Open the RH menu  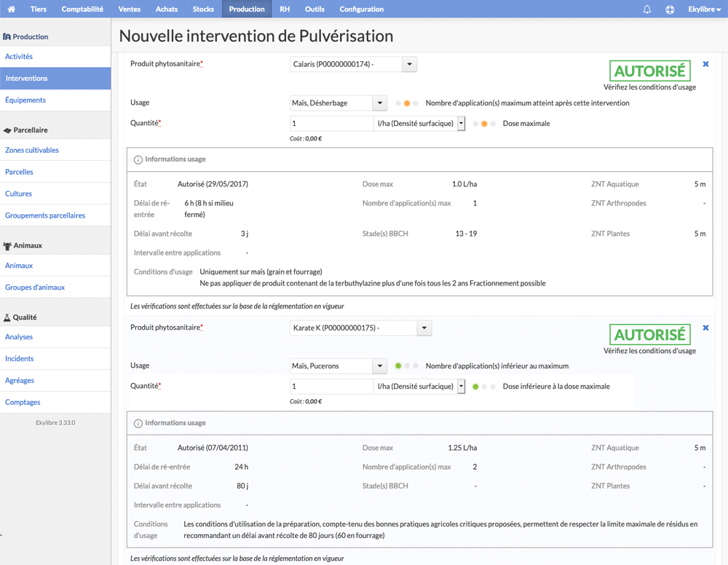click(x=285, y=9)
